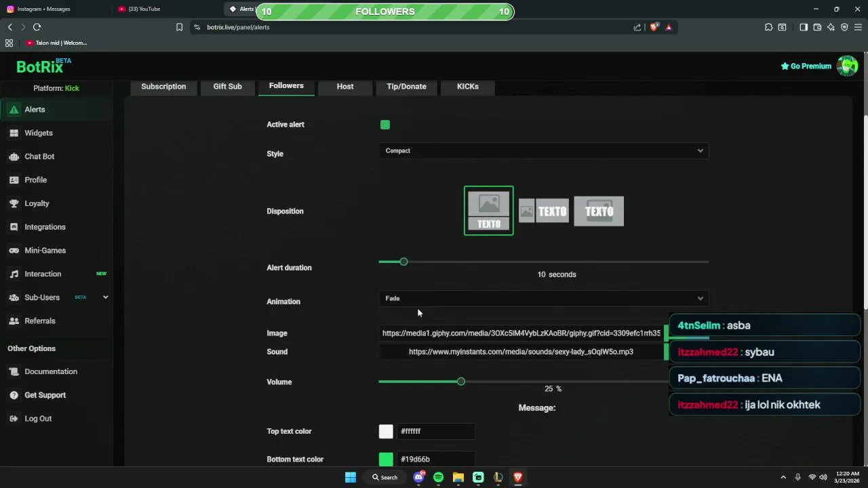Open the clock and date display

coord(847,477)
